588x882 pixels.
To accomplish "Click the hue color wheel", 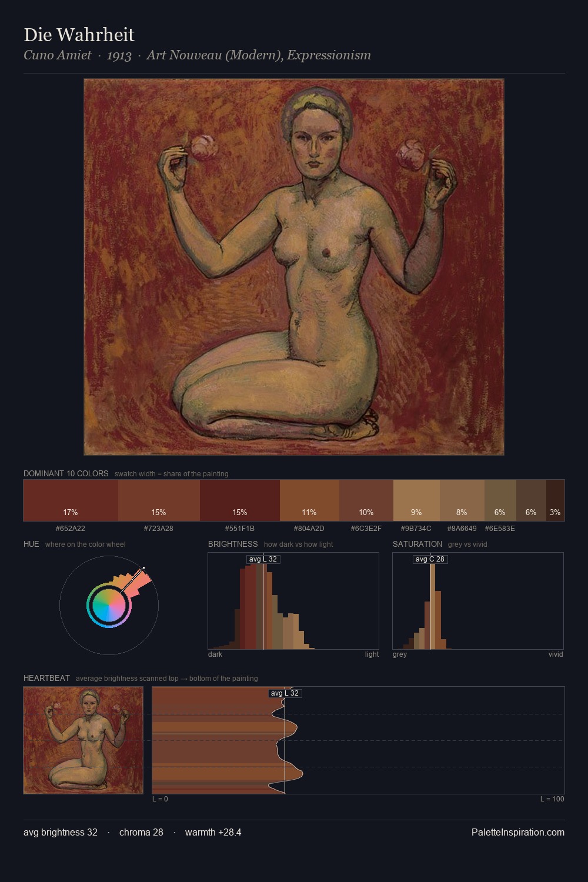I will click(x=109, y=605).
